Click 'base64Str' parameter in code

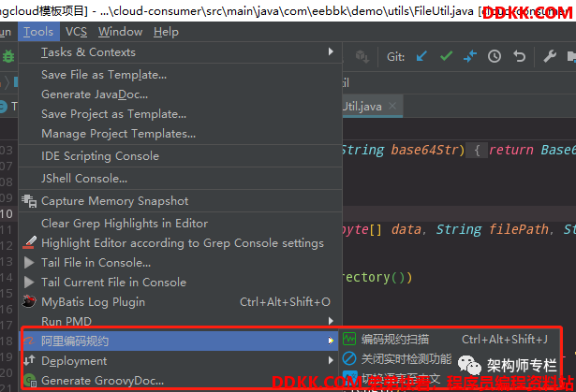point(424,150)
